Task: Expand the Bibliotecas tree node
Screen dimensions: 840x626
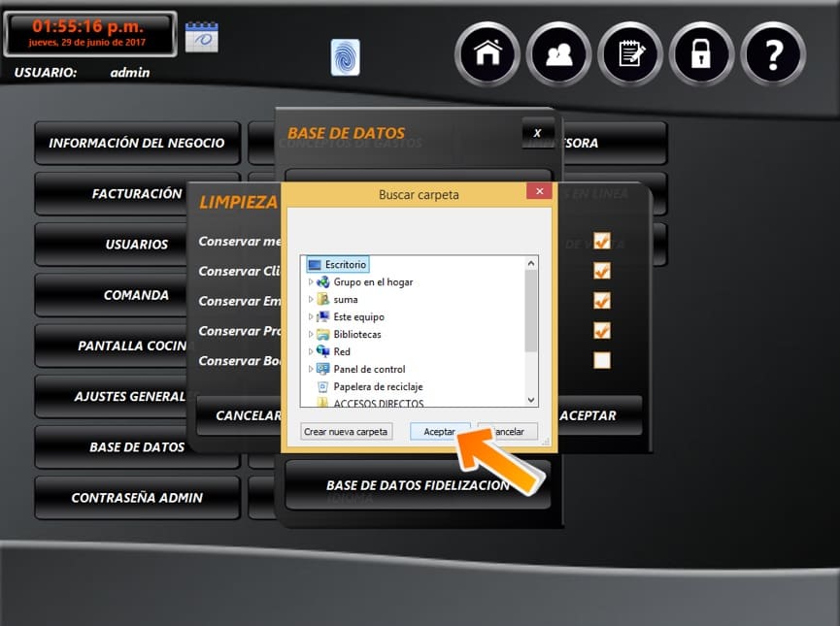Action: point(312,335)
